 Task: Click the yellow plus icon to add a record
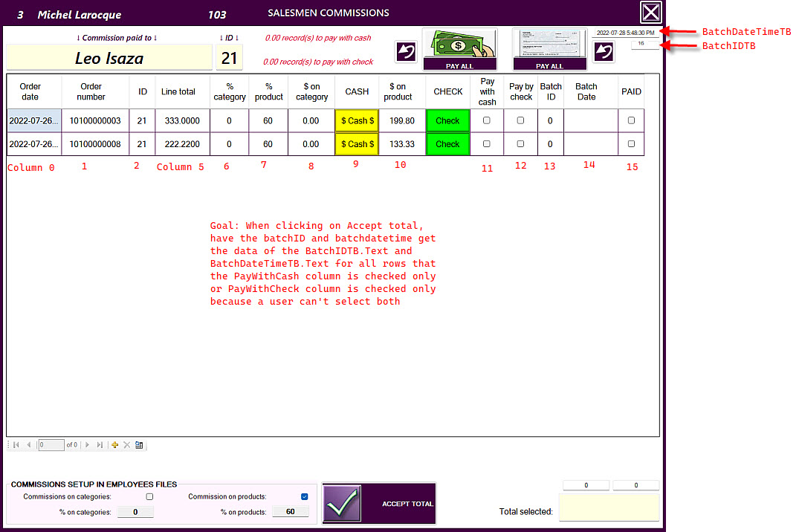114,444
